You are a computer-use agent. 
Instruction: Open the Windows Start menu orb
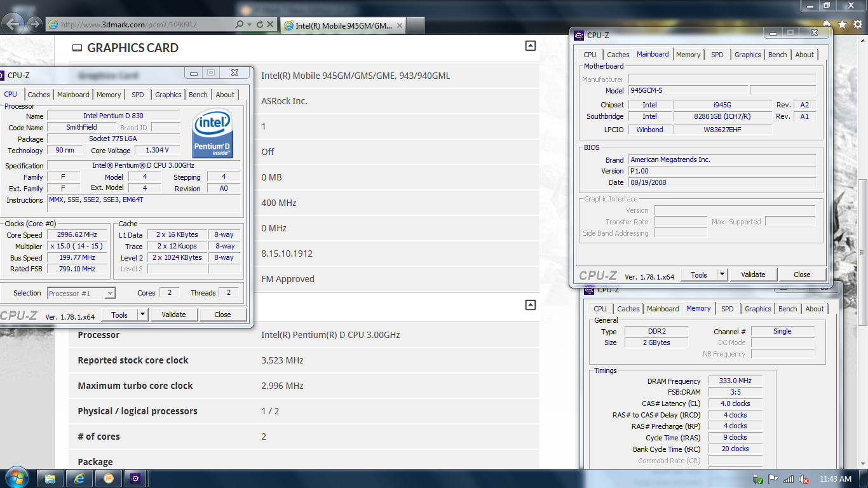click(16, 478)
